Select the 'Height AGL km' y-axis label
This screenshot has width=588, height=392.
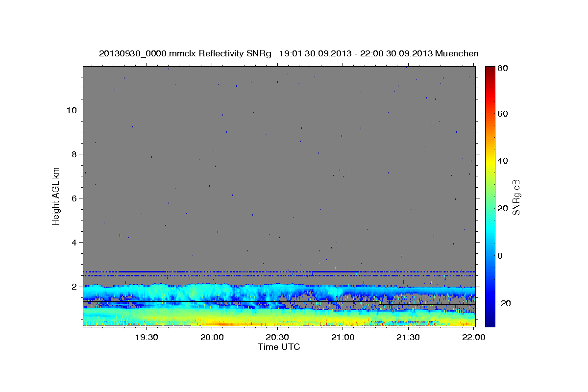tap(56, 196)
